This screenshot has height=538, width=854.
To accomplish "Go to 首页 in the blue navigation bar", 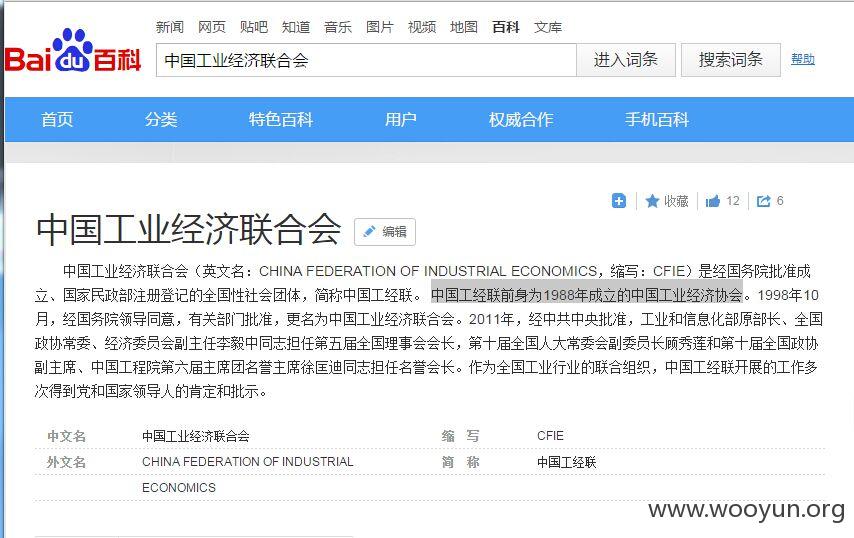I will (57, 119).
